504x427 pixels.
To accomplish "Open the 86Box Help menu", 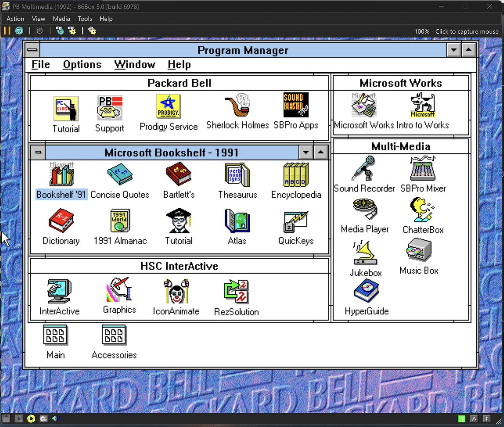I will coord(106,19).
